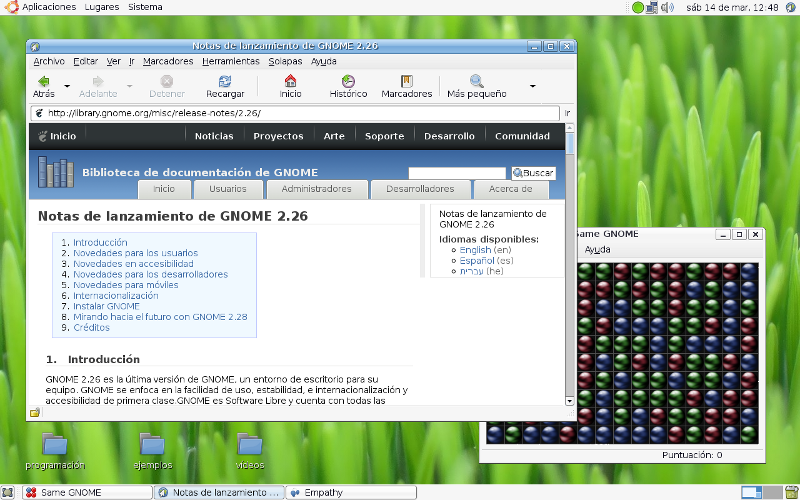
Task: Expand the toolbar overflow arrow
Action: pos(533,86)
